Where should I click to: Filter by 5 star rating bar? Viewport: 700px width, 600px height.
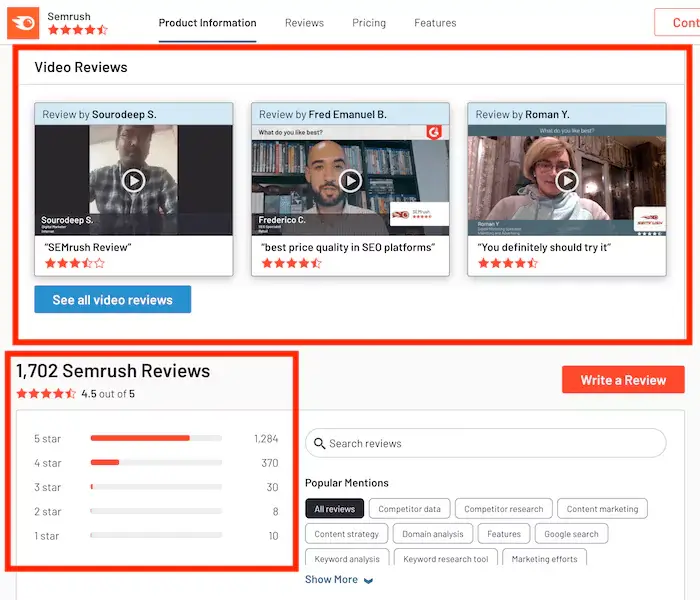pyautogui.click(x=156, y=438)
